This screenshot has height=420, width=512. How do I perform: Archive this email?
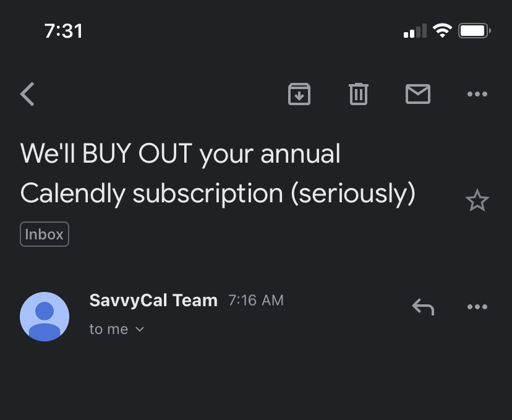[299, 94]
